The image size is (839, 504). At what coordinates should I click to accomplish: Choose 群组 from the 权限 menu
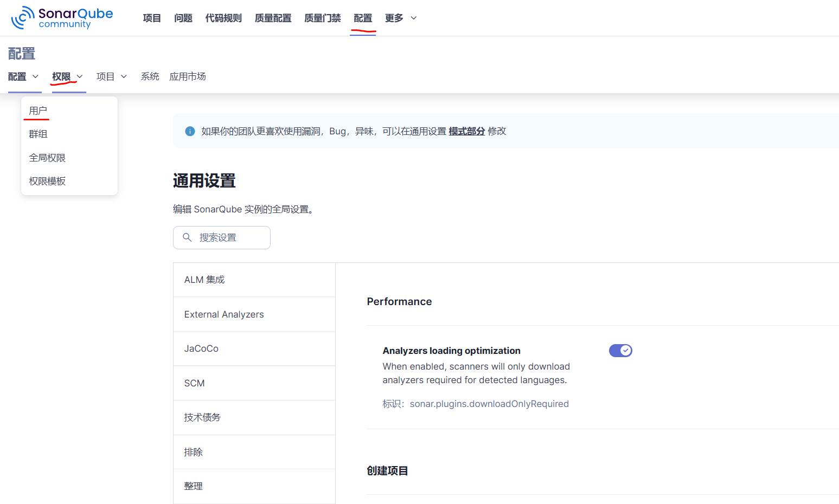(x=69, y=134)
